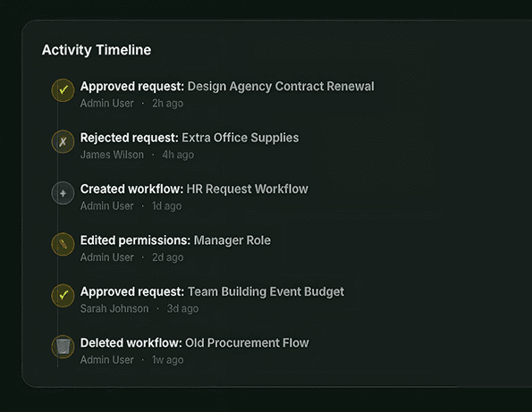Click 'Admin User' under Manager Role
This screenshot has height=412, width=532.
click(x=107, y=257)
